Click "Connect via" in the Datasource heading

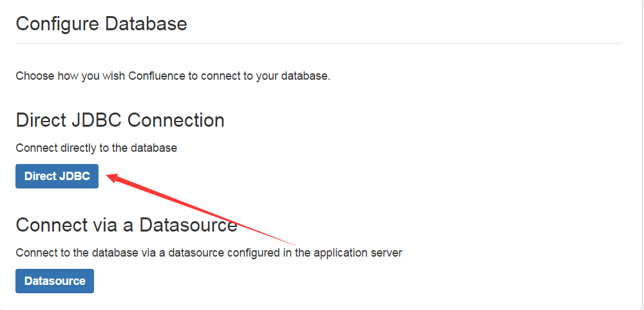click(63, 225)
